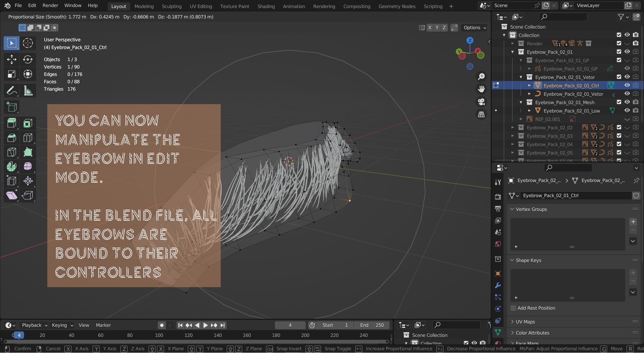The height and width of the screenshot is (353, 644).
Task: Uncheck the Collection exclude checkbox
Action: pyautogui.click(x=619, y=35)
